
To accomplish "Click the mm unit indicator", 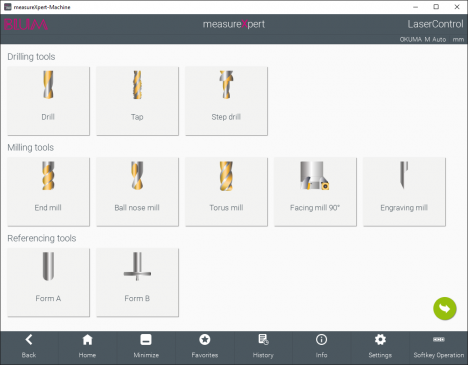I will [x=458, y=39].
